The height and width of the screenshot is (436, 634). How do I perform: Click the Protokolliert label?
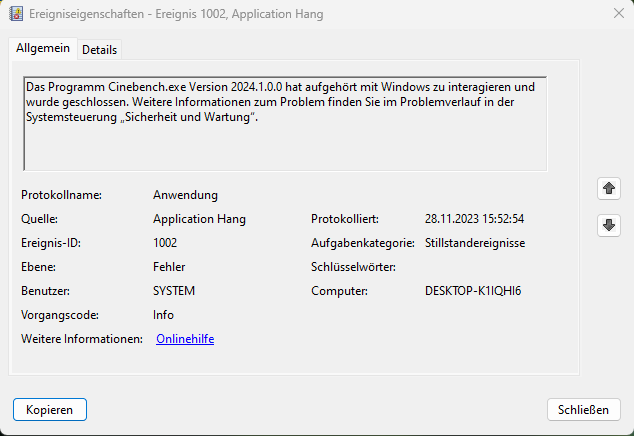pyautogui.click(x=345, y=219)
